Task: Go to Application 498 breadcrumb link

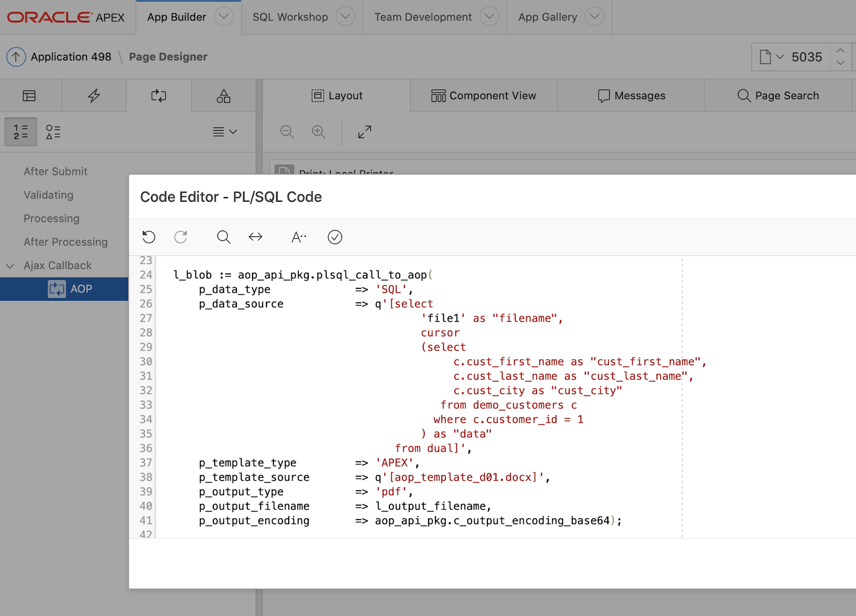Action: tap(71, 57)
